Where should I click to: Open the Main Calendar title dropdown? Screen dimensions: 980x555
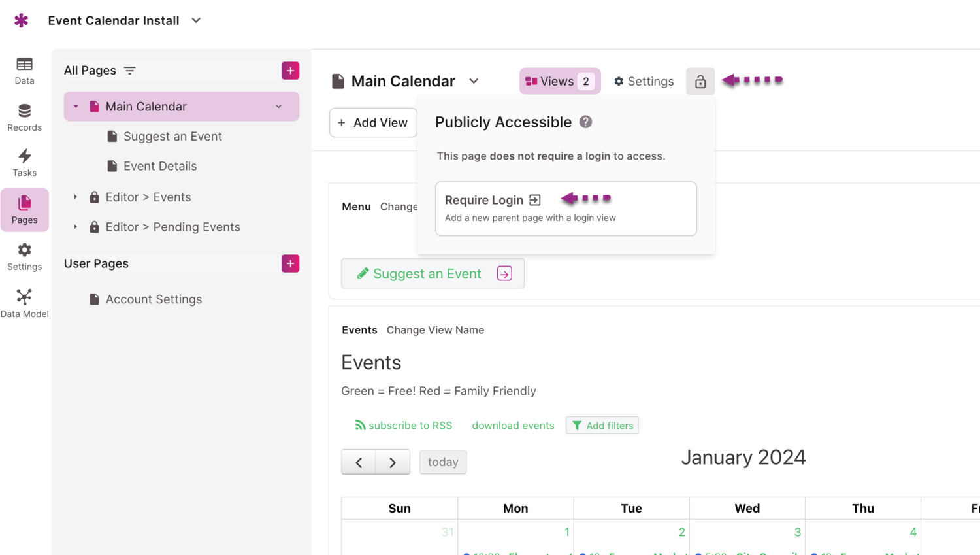click(x=474, y=81)
